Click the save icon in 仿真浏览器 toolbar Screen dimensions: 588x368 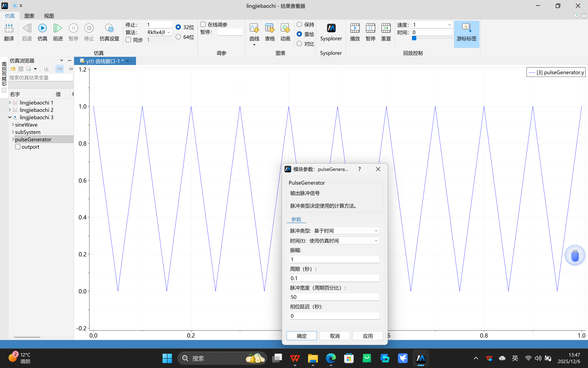pos(21,69)
